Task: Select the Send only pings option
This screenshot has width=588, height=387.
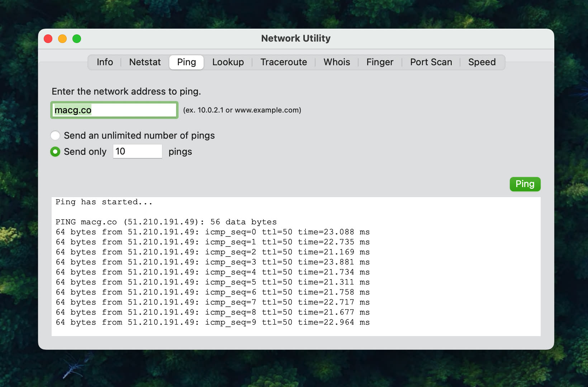Action: (56, 152)
